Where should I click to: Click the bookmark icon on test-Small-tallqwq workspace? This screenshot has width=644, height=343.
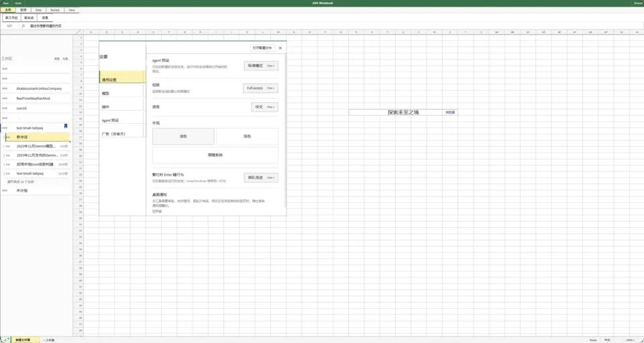tap(66, 127)
